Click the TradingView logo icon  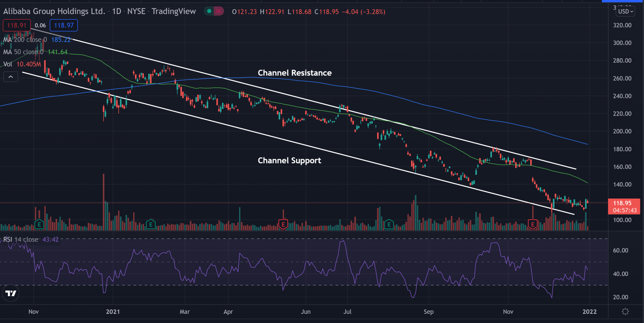(x=11, y=293)
